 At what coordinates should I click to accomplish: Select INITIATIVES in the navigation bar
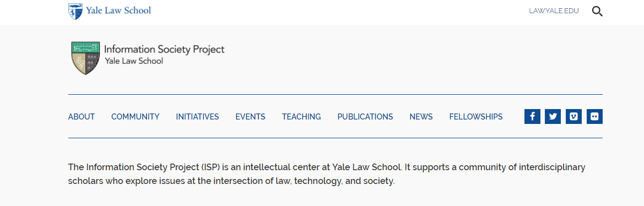(x=197, y=117)
